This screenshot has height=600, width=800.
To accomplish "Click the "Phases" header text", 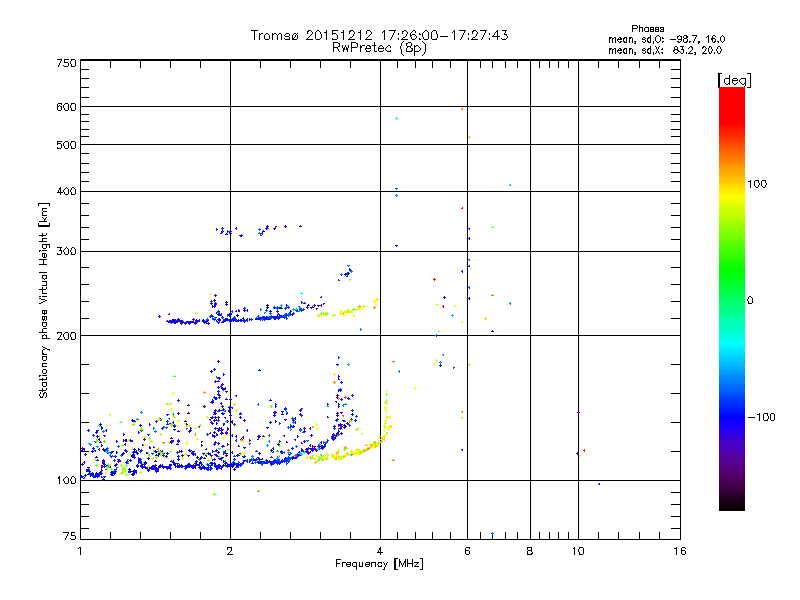I will 647,29.
